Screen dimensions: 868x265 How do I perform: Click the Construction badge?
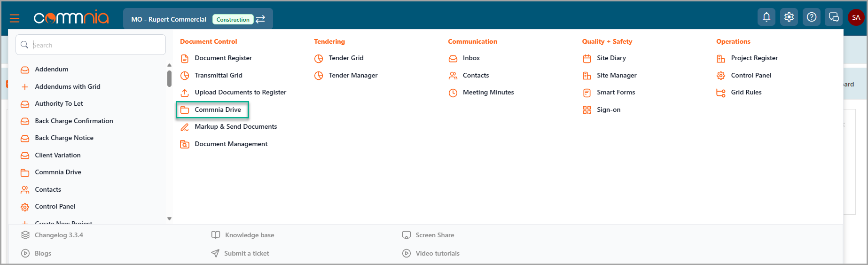tap(233, 19)
